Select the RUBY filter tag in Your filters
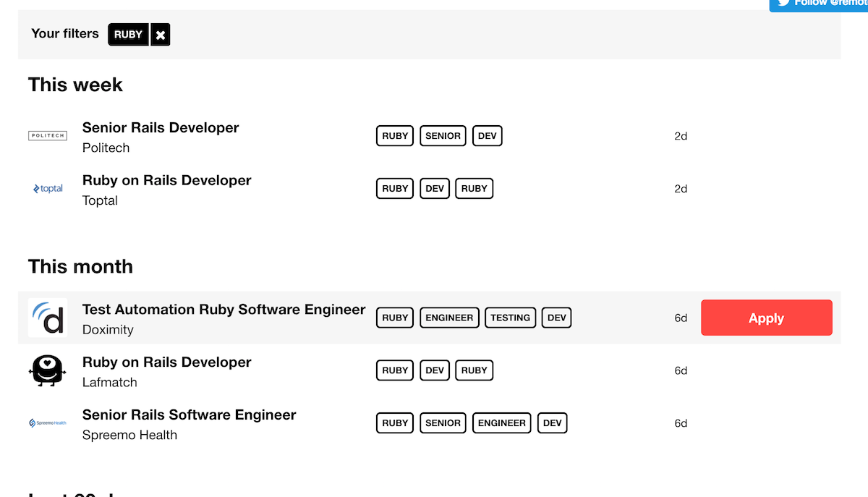 pos(128,35)
